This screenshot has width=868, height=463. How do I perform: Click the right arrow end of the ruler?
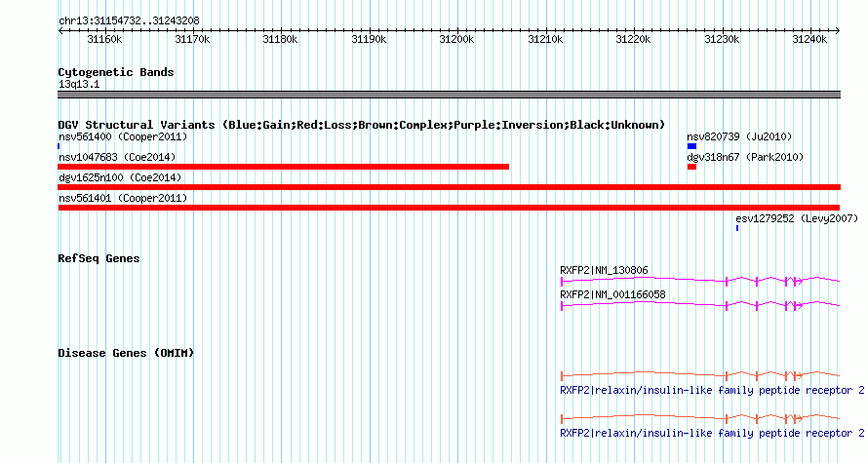click(x=838, y=30)
